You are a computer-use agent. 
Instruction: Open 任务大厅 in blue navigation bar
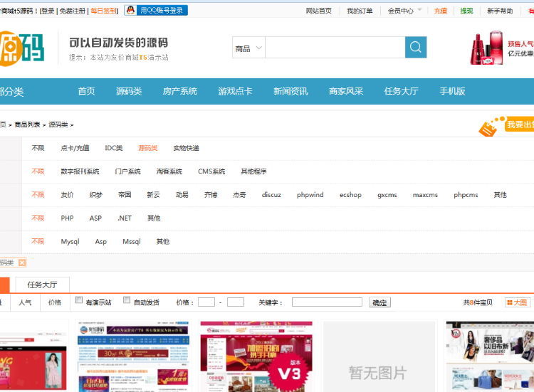(x=401, y=91)
